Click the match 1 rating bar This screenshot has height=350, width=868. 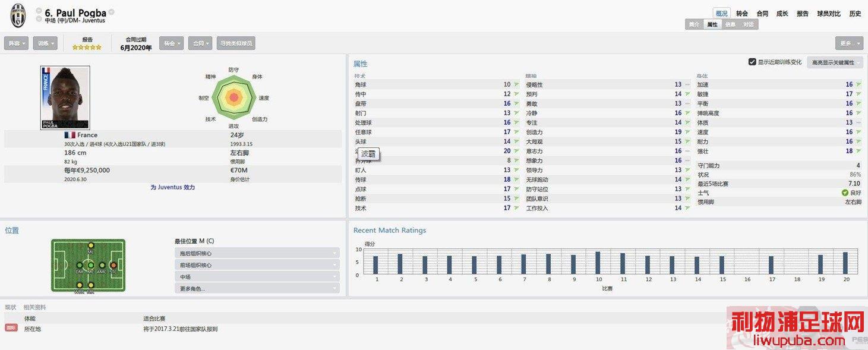(375, 265)
